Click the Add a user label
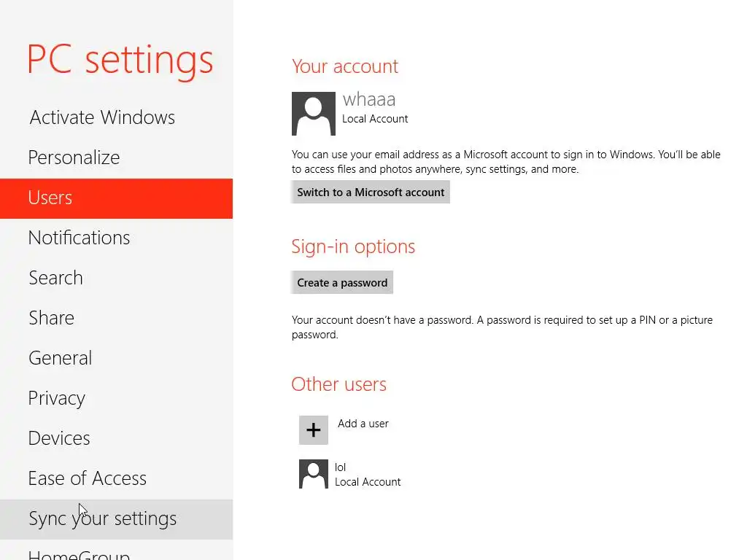Viewport: 747px width, 560px height. (363, 424)
